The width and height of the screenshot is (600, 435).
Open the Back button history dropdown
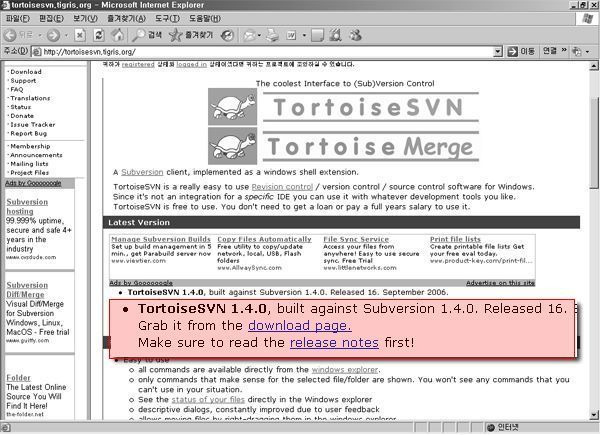[x=40, y=35]
